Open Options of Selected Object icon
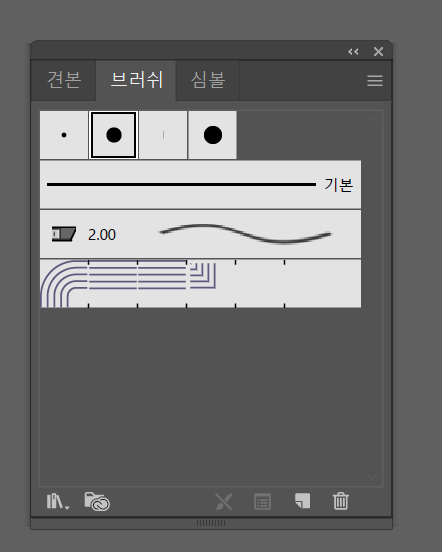The image size is (442, 552). (x=263, y=502)
